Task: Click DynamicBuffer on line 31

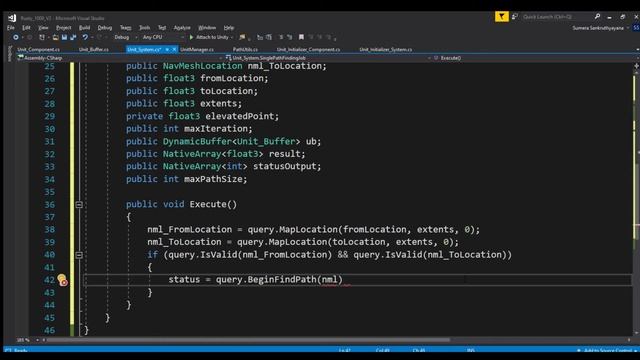Action: [197, 142]
